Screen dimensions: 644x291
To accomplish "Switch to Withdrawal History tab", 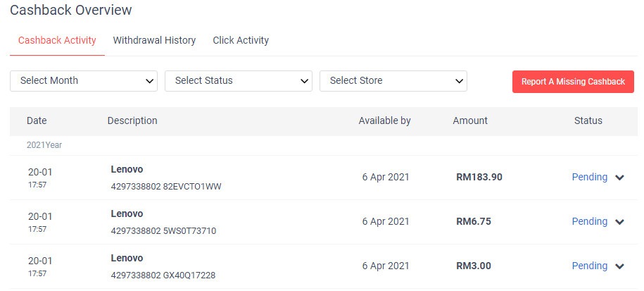I will pos(154,41).
